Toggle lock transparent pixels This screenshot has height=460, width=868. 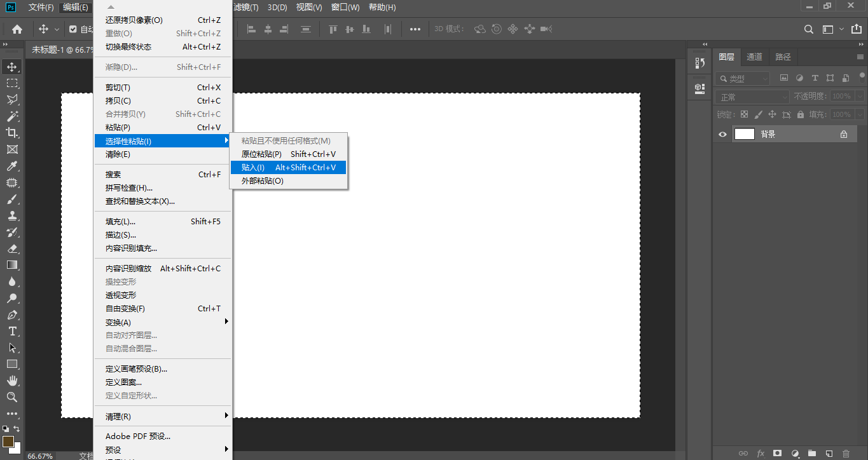pos(743,115)
